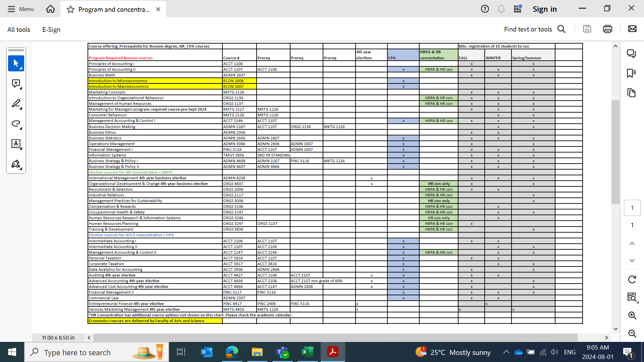Go to the Home icon
644x362 pixels.
coord(50,9)
